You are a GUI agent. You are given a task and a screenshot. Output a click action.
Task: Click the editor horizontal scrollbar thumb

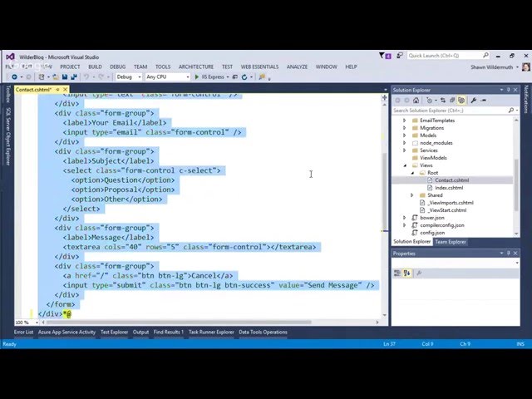[x=179, y=323]
